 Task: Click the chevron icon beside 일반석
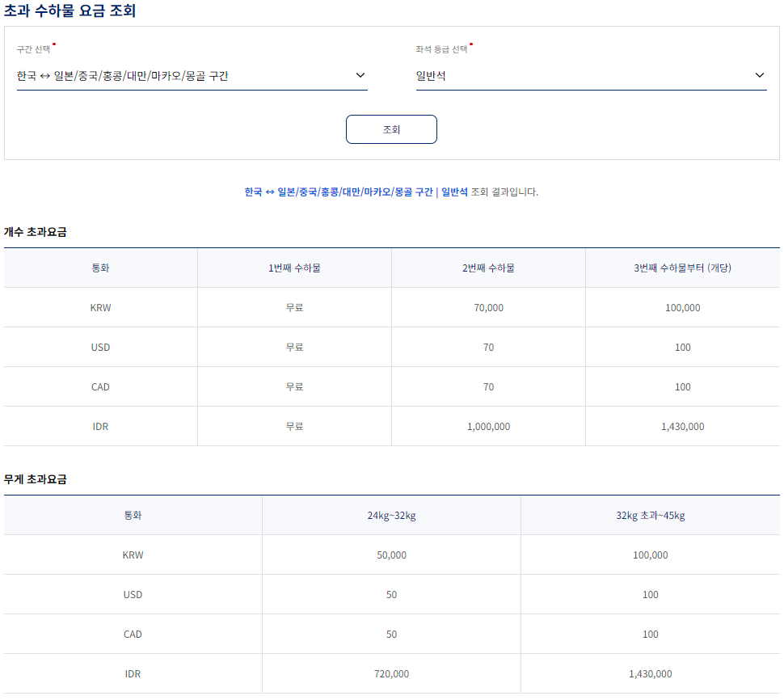760,74
